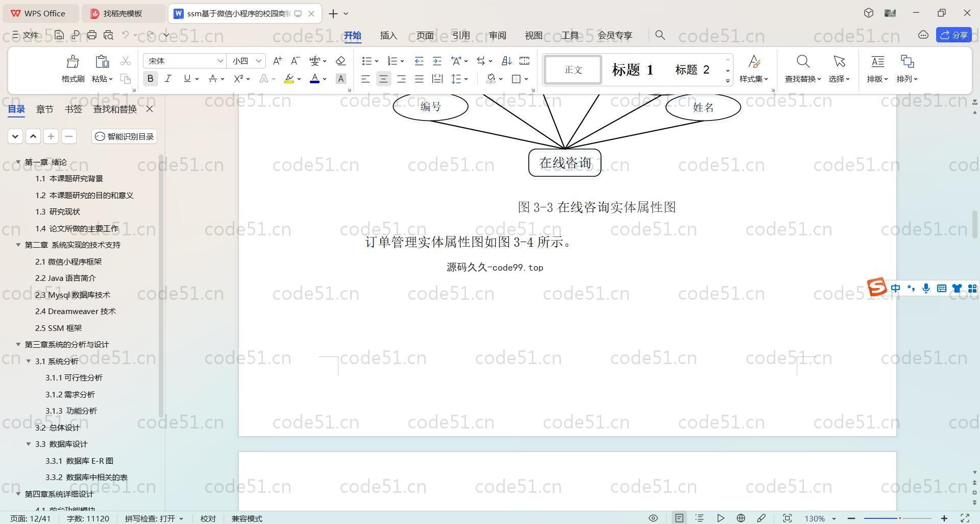Viewport: 980px width, 524px height.
Task: Click the Eye protection mode icon in status bar
Action: coord(653,518)
